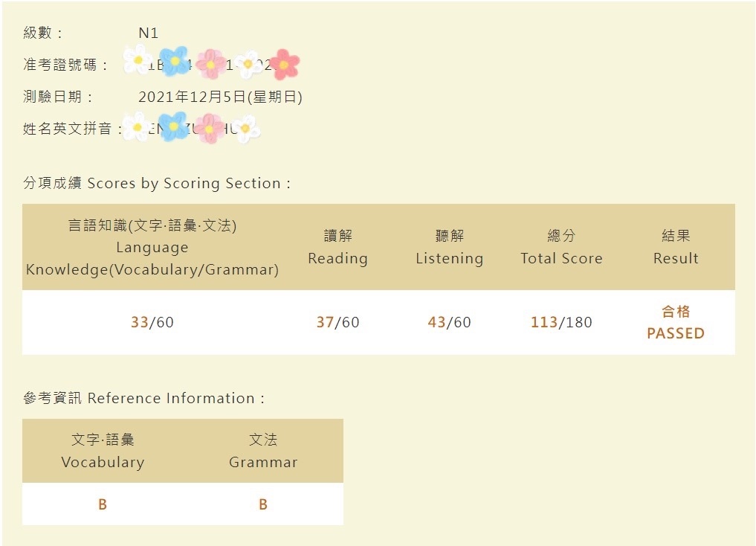Click the Vocabulary header in reference table

coord(103,451)
